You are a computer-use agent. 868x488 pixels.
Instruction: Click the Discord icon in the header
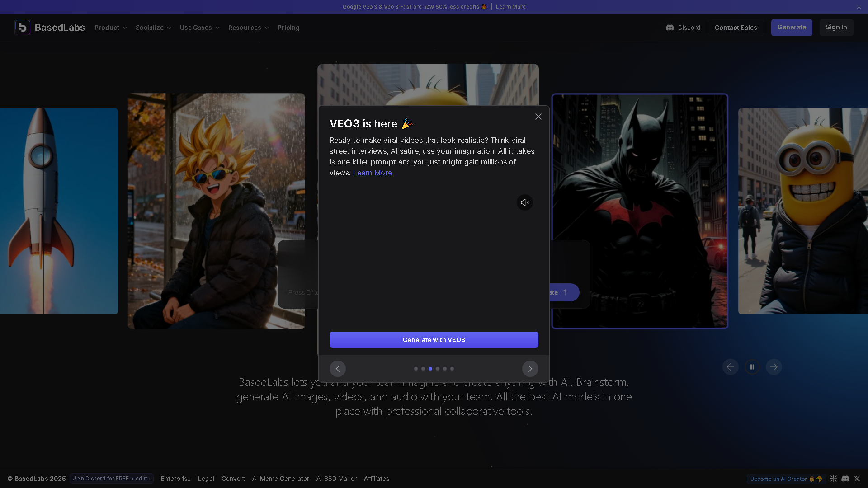click(670, 28)
